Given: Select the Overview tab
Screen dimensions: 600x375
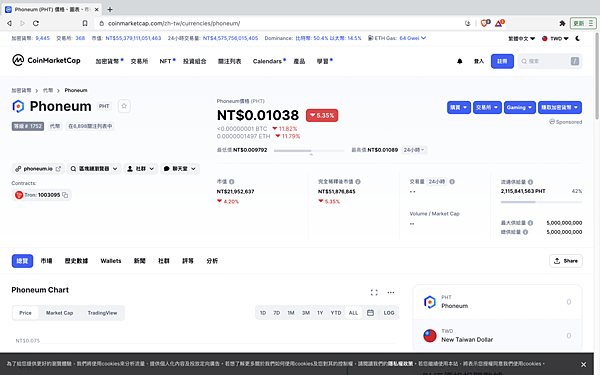Looking at the screenshot, I should [x=22, y=261].
